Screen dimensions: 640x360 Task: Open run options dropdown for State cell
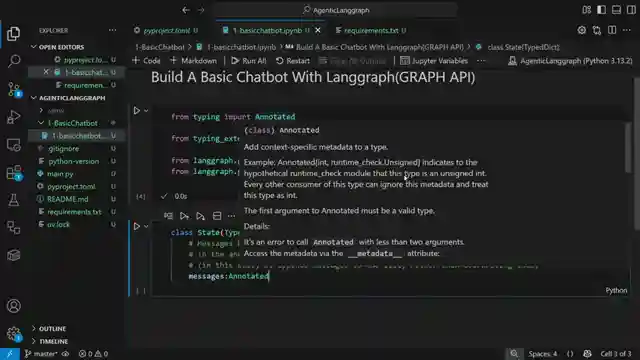[146, 226]
